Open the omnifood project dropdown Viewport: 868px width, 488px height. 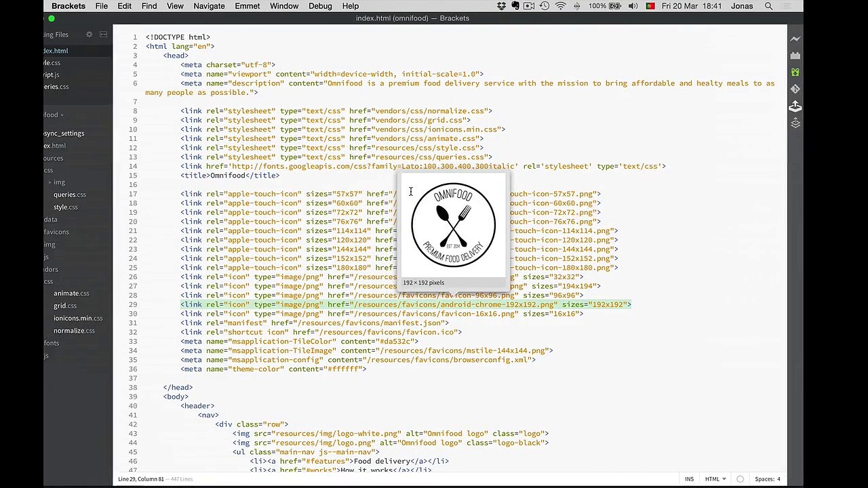(52, 115)
